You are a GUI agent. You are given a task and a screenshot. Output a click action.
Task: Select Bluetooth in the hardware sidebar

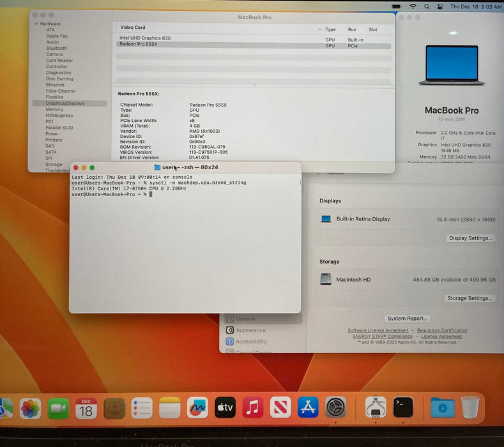57,48
